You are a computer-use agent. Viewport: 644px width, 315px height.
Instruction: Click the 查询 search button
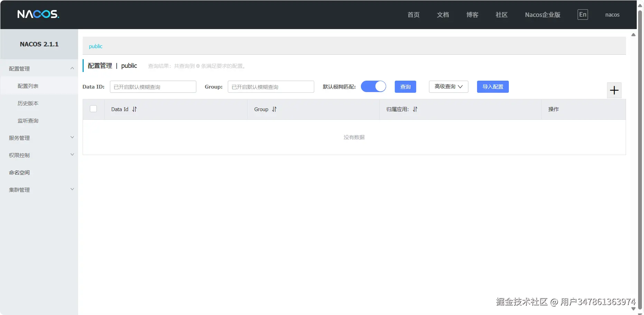[x=405, y=87]
